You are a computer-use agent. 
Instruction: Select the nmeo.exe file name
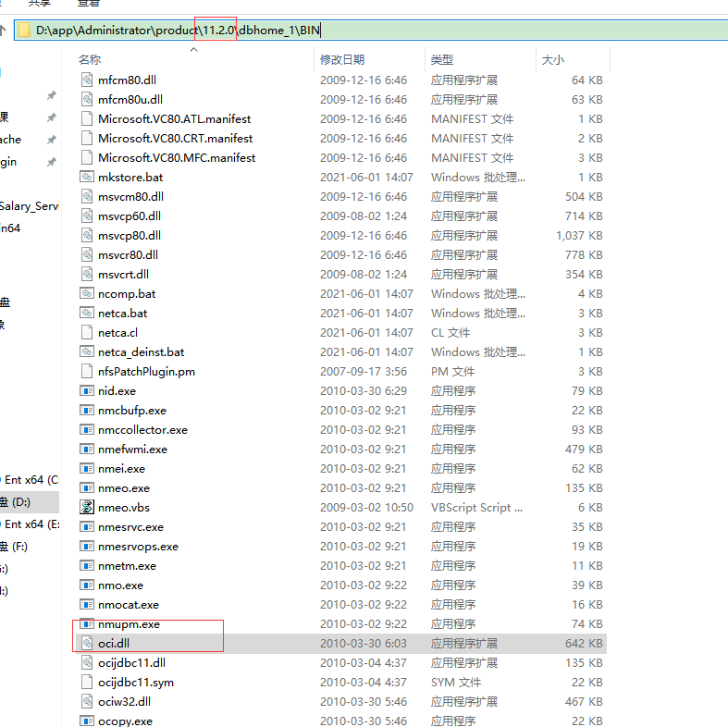pos(124,488)
